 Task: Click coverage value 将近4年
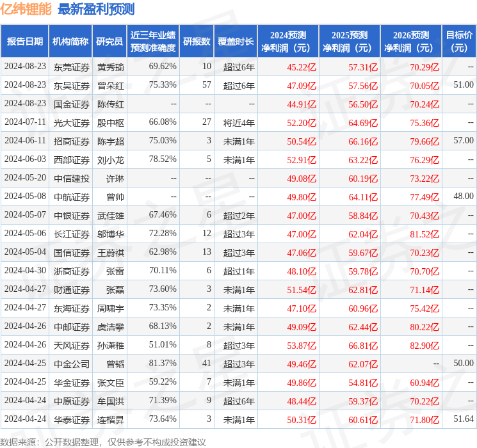coord(239,123)
